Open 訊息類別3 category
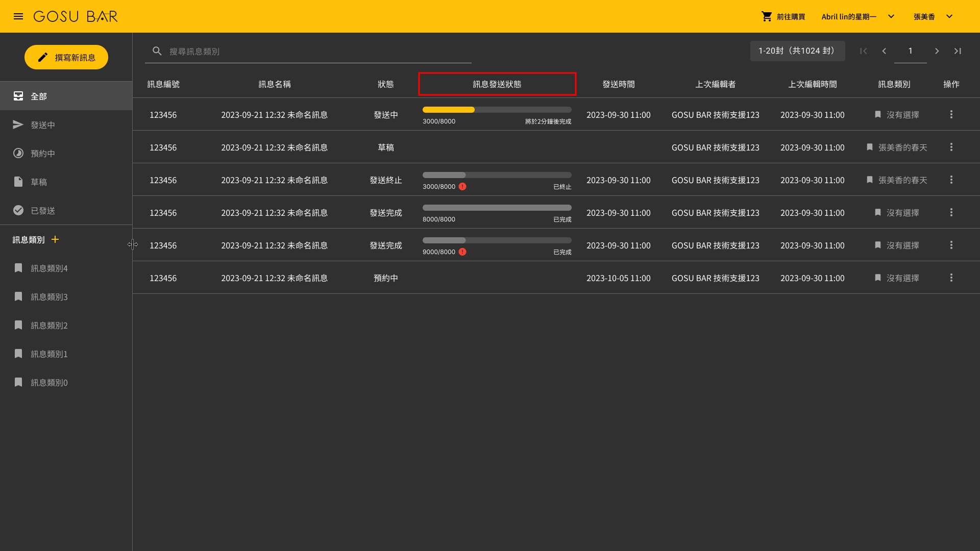 [66, 296]
